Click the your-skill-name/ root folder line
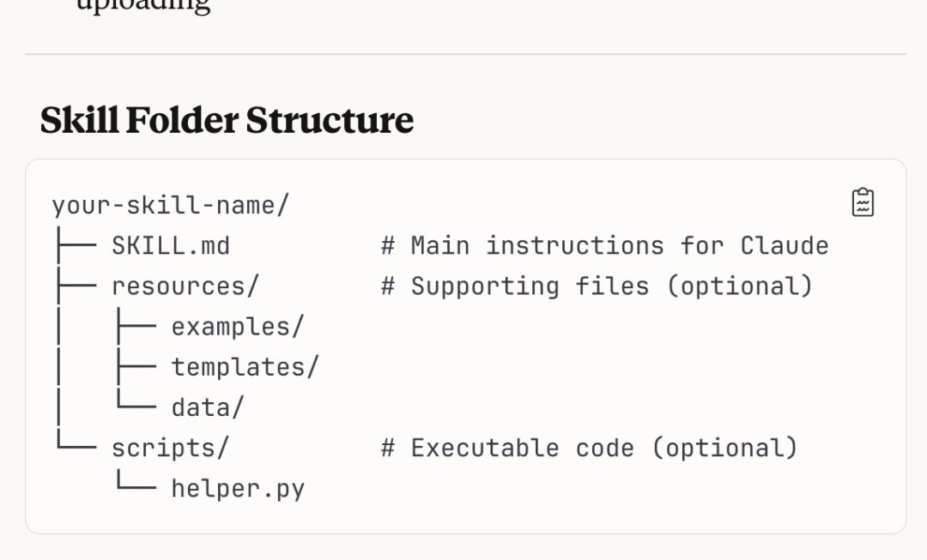Screen dimensions: 927x560 click(171, 206)
